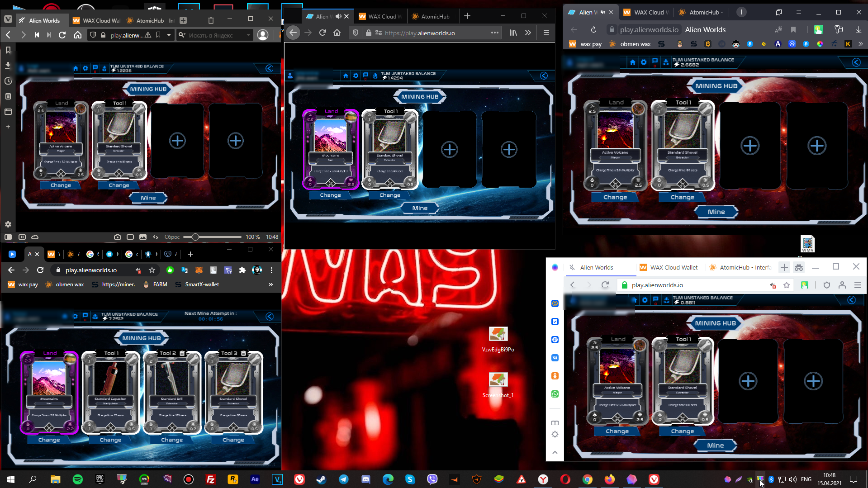Open History panel in Vivaldi sidebar

(x=8, y=81)
